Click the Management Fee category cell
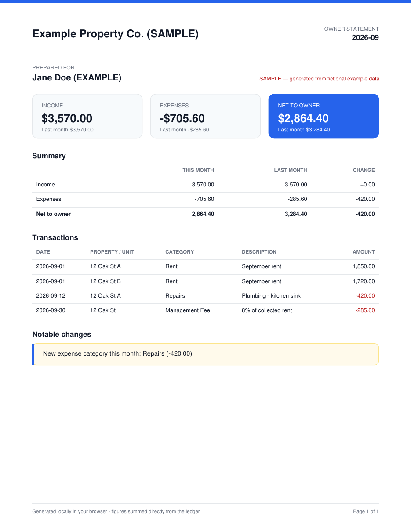This screenshot has width=411, height=532. (188, 310)
